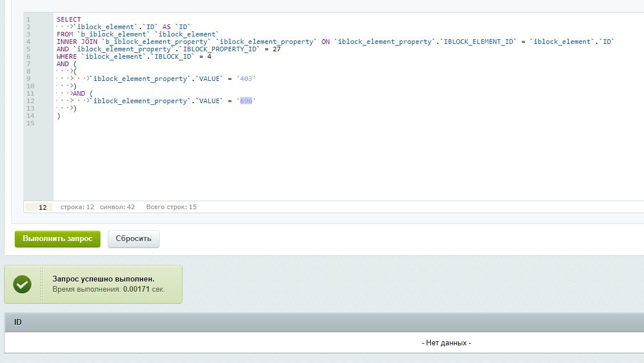Image resolution: width=644 pixels, height=363 pixels.
Task: Click the 'строка: 12' status text
Action: point(77,207)
